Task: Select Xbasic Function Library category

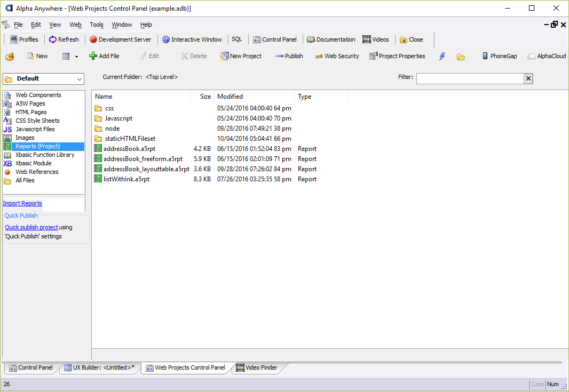Action: click(44, 155)
